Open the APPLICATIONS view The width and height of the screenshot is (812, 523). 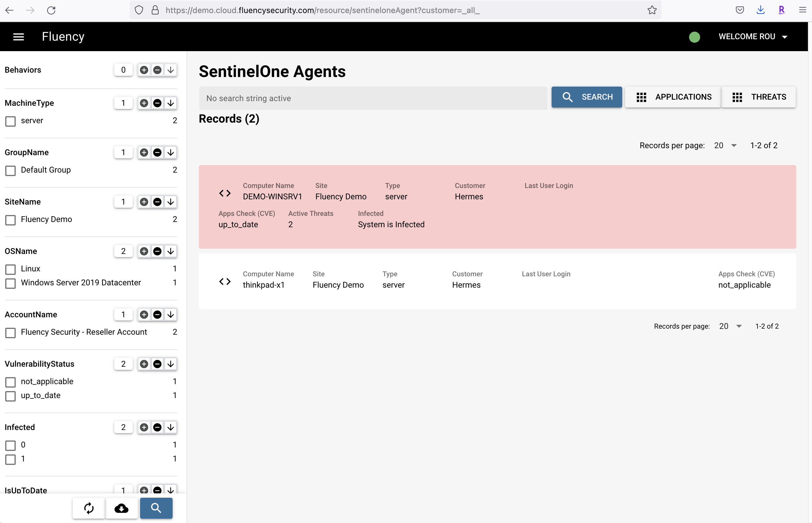pos(673,97)
